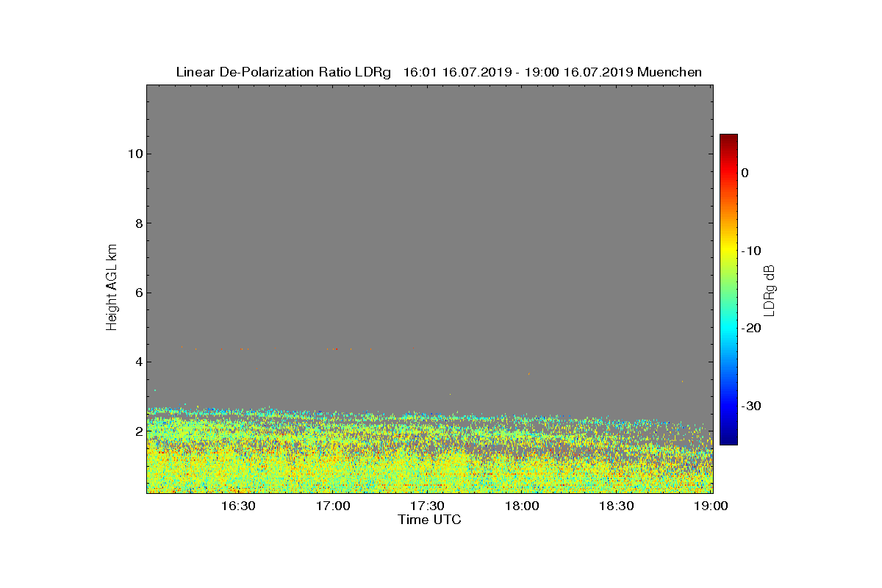Screen dimensions: 882x588
Task: Click the LDRg dB colorbar label
Action: [770, 290]
